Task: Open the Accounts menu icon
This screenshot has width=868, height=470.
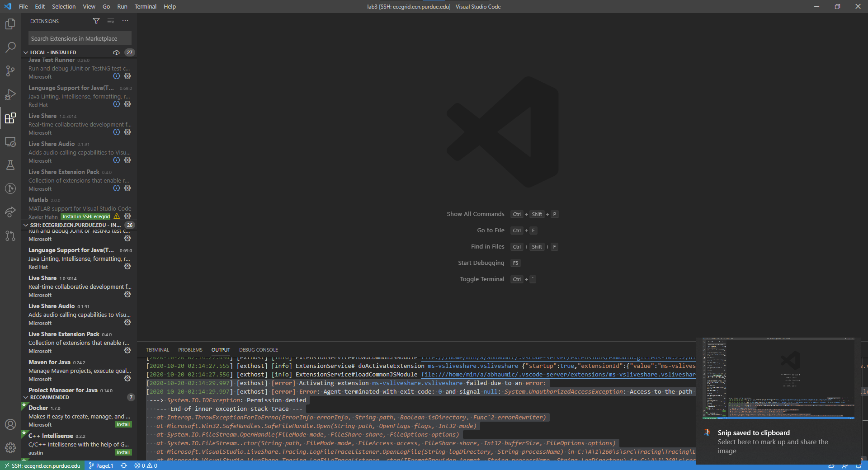Action: pyautogui.click(x=10, y=424)
